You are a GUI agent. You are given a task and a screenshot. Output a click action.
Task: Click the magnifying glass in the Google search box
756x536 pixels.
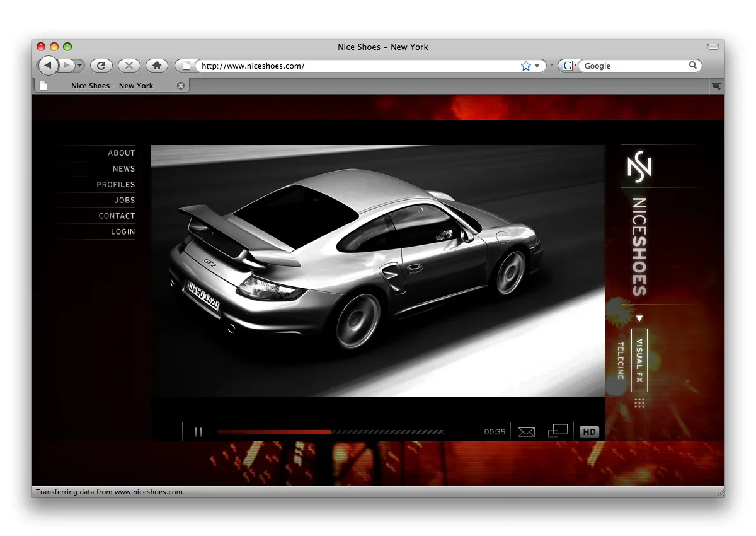coord(692,65)
